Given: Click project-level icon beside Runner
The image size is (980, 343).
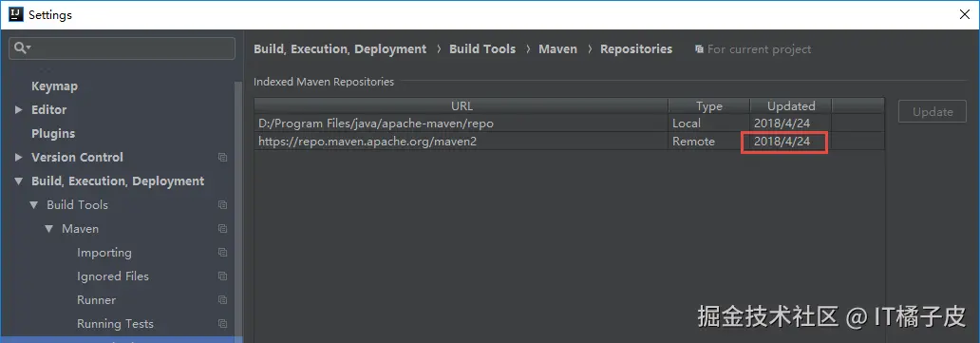Looking at the screenshot, I should tap(222, 300).
